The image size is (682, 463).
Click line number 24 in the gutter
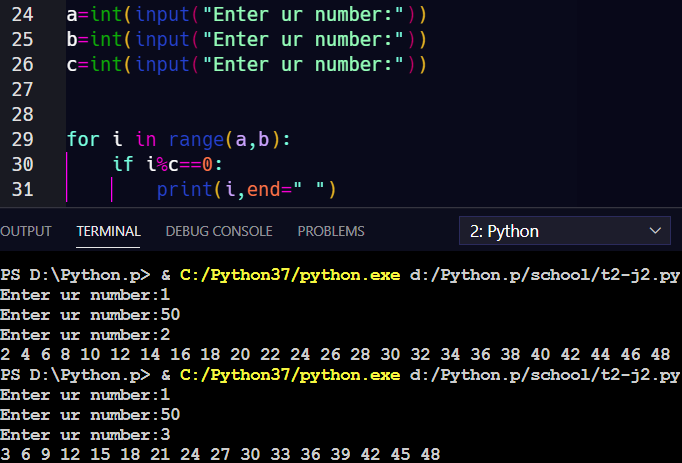[23, 15]
